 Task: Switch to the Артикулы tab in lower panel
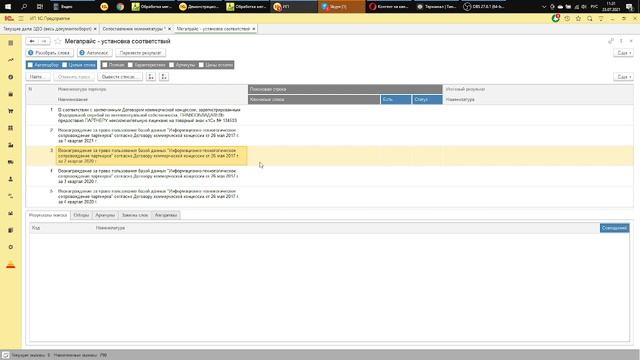(105, 215)
